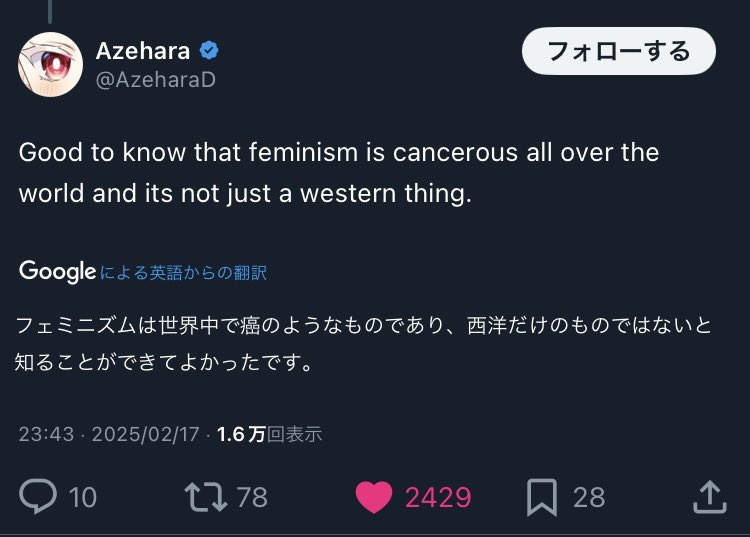Viewport: 750px width, 537px height.
Task: Click the English tweet text about feminism
Action: [x=339, y=173]
